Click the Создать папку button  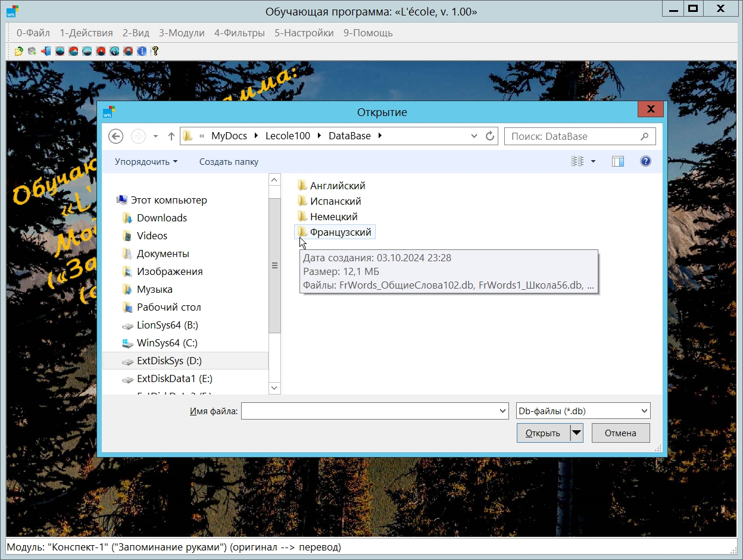coord(229,162)
